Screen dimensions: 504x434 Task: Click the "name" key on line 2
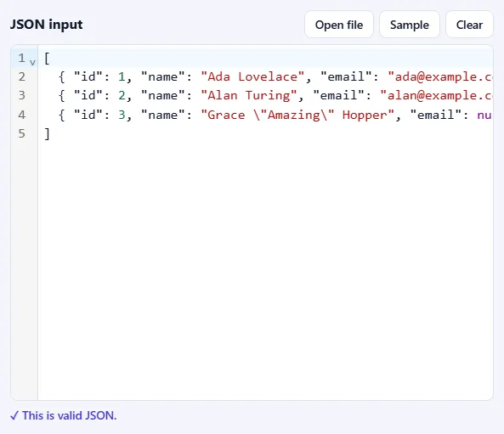pyautogui.click(x=162, y=76)
